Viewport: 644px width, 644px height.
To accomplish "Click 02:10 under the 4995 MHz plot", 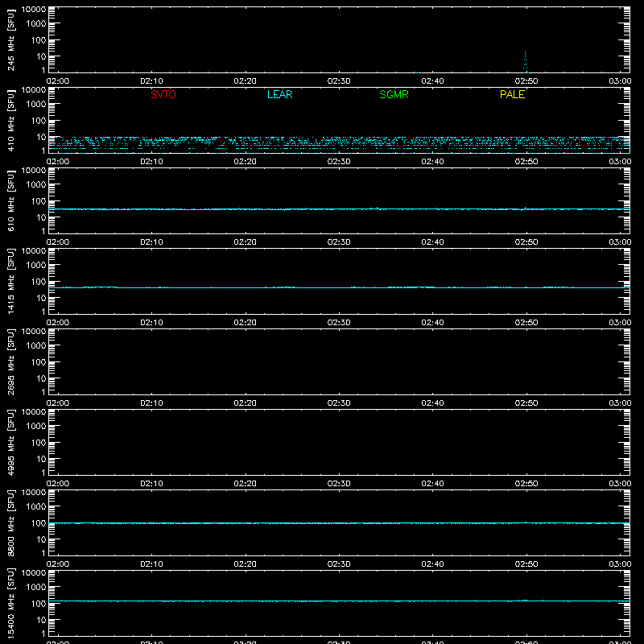I will coord(151,484).
